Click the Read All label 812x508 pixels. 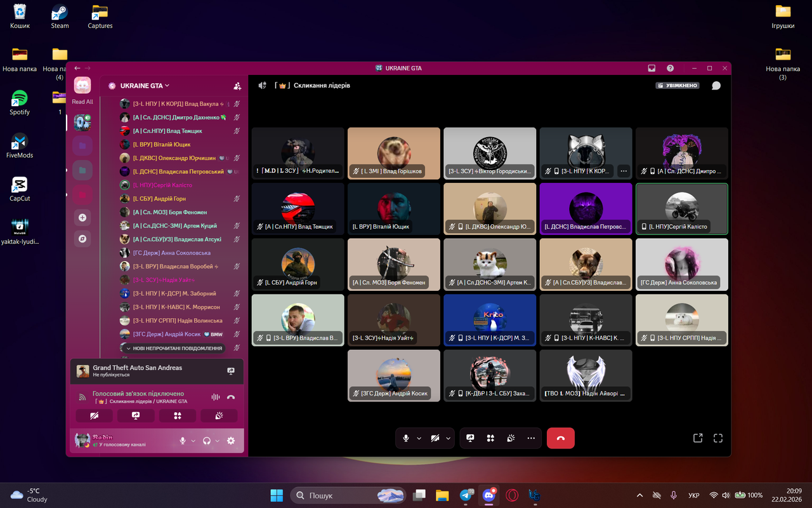pyautogui.click(x=82, y=102)
